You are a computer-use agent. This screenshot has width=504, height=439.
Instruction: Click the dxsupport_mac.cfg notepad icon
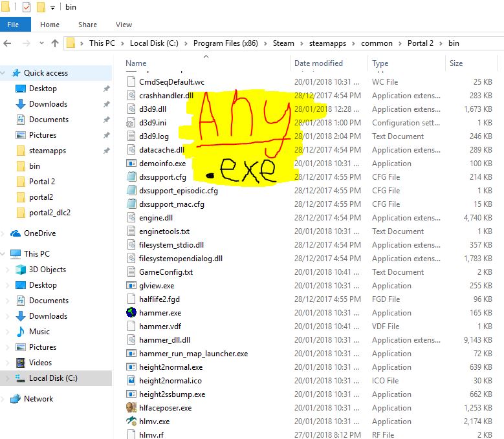131,204
